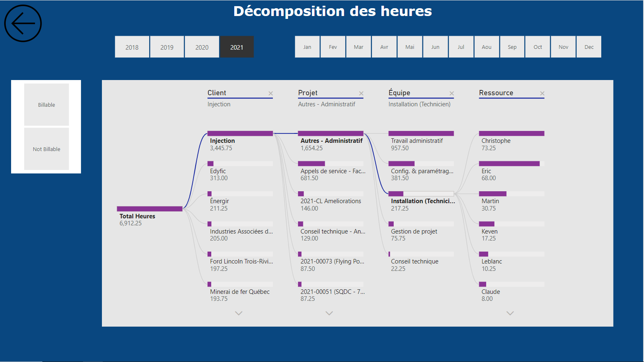Image resolution: width=644 pixels, height=362 pixels.
Task: Select the Appels de service project node
Action: point(330,164)
